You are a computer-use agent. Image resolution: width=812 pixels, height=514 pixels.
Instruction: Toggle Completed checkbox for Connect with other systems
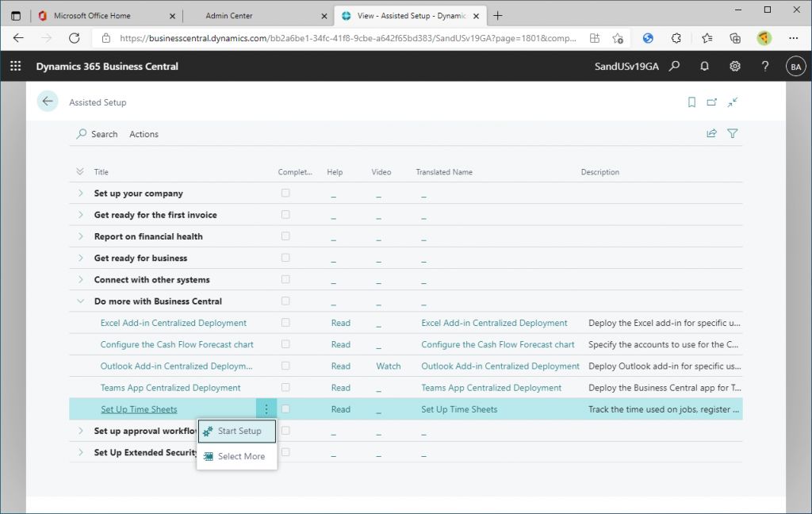tap(285, 279)
